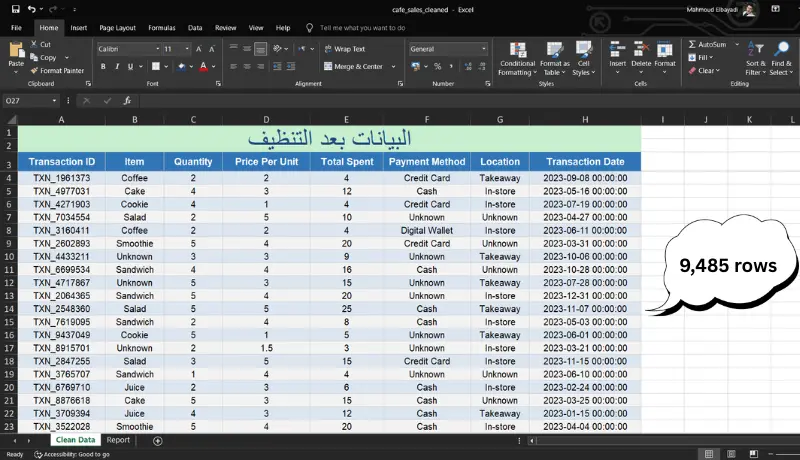Viewport: 800px width, 460px height.
Task: Open the General number format dropdown
Action: pos(483,49)
